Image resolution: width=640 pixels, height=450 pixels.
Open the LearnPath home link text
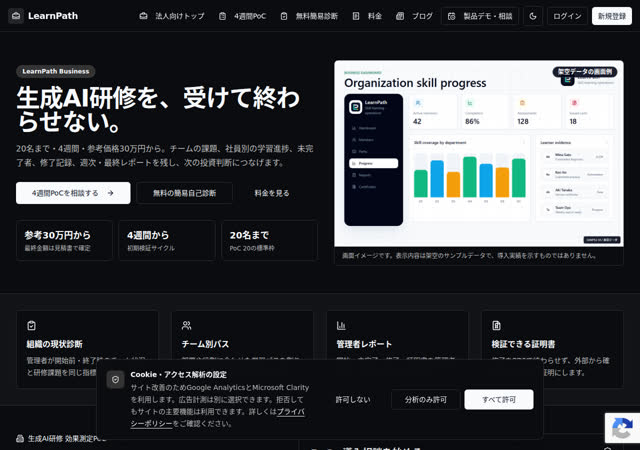[53, 16]
